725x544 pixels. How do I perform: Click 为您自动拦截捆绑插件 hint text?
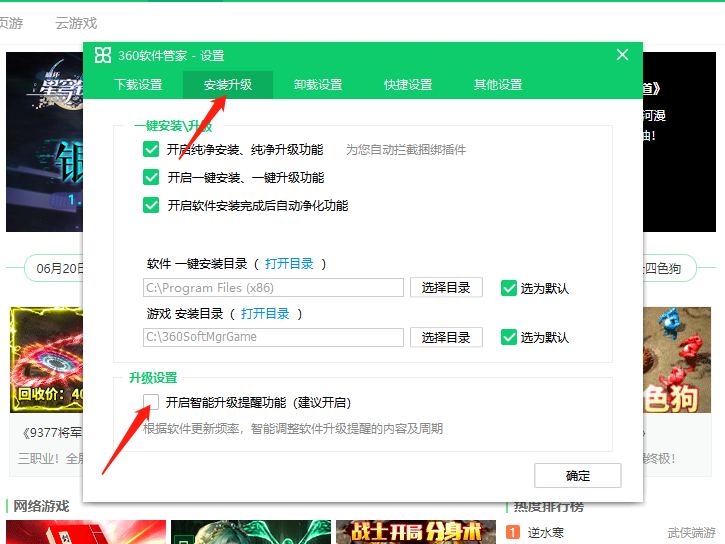pos(406,150)
